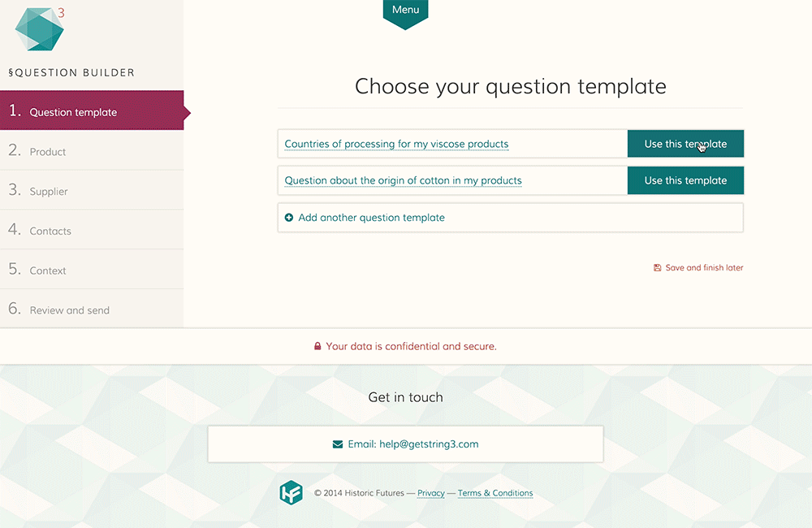Switch to step 3 Supplier
Screen dimensions: 812x528
tap(92, 190)
